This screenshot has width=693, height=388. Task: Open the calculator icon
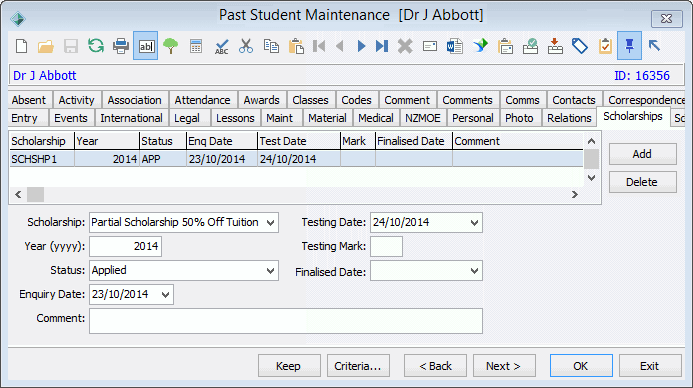[x=196, y=46]
